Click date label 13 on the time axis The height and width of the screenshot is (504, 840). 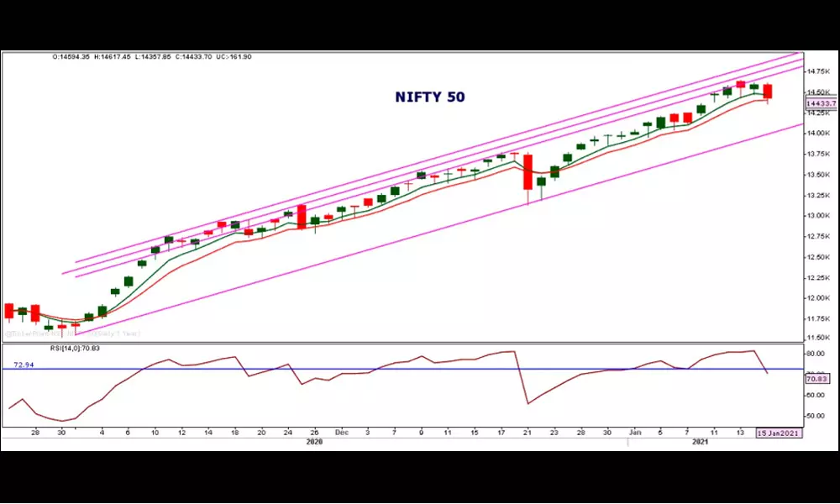pos(740,433)
